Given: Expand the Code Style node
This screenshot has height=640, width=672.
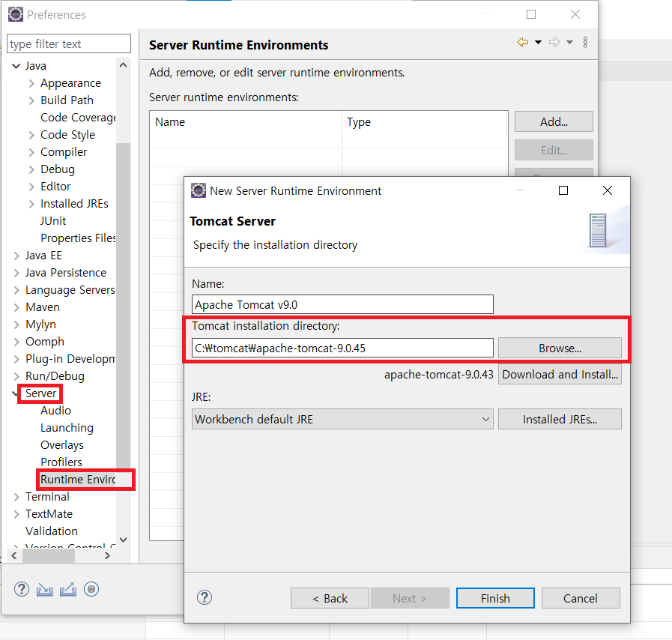Looking at the screenshot, I should pyautogui.click(x=31, y=135).
